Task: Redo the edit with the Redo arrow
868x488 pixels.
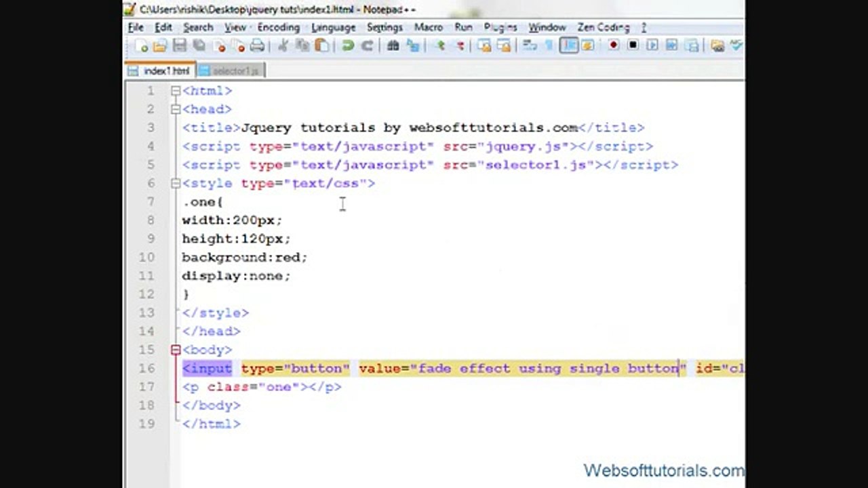Action: click(367, 46)
